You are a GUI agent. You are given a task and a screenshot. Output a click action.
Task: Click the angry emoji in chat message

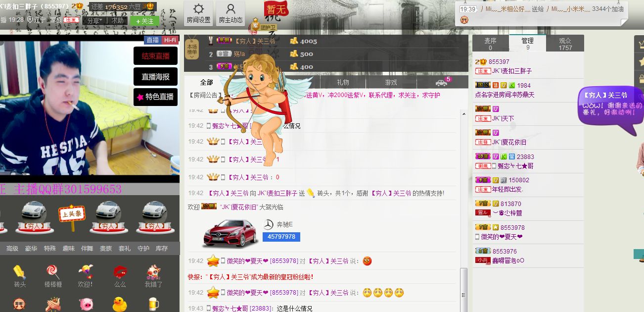367,261
